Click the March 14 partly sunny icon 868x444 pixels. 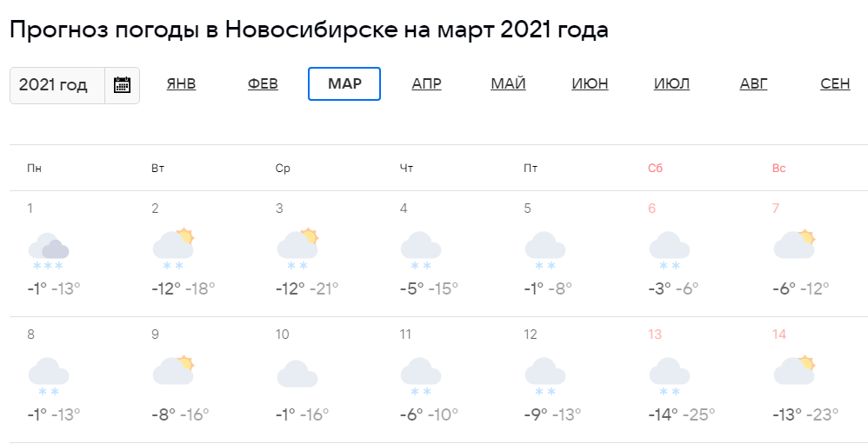click(794, 370)
